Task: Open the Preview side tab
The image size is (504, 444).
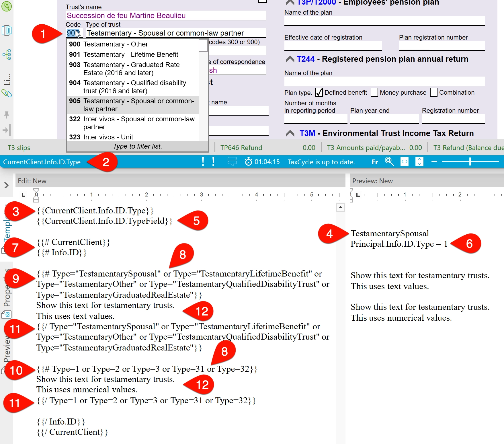Action: [7, 348]
